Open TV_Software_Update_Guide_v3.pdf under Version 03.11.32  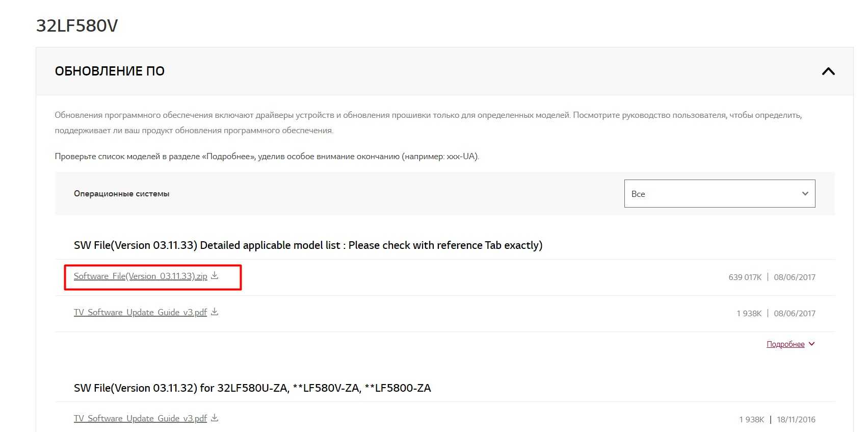(x=140, y=419)
